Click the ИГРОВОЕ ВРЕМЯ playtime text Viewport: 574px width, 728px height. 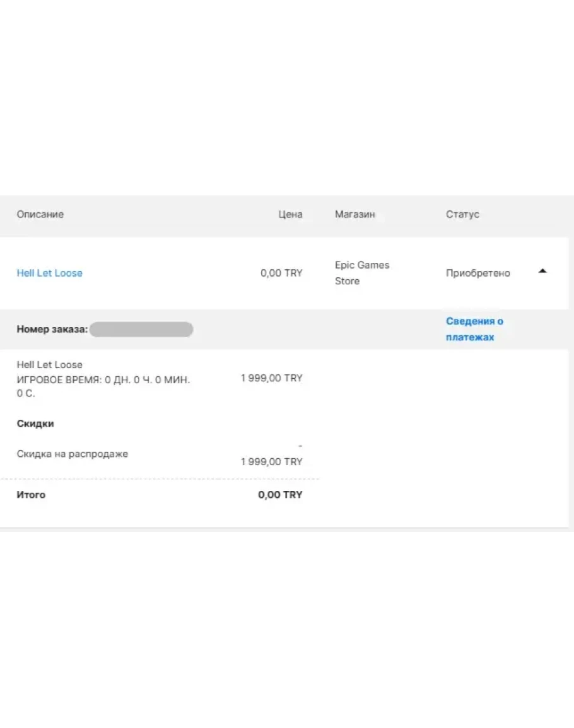coord(103,380)
